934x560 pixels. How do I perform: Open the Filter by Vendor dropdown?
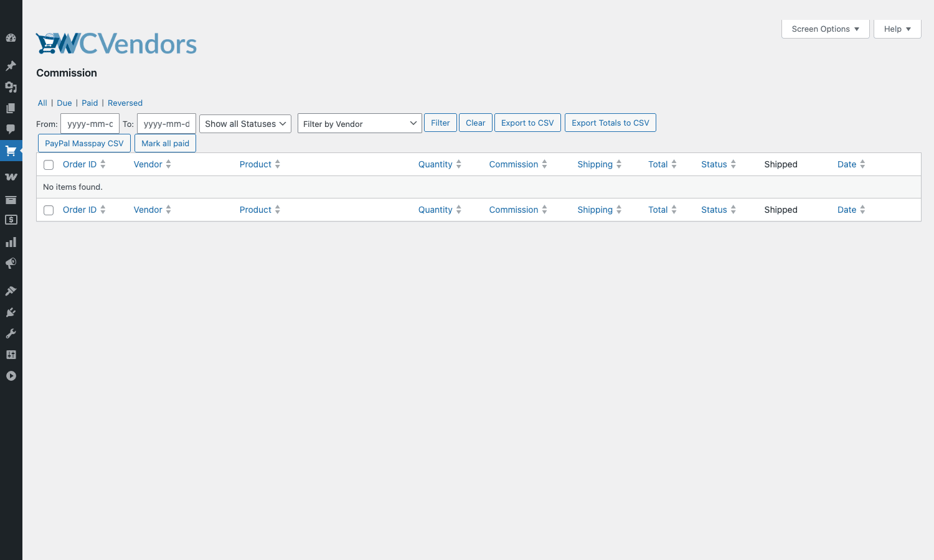[x=360, y=124]
